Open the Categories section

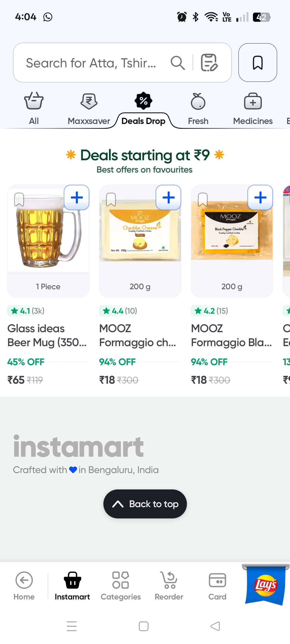(x=121, y=586)
